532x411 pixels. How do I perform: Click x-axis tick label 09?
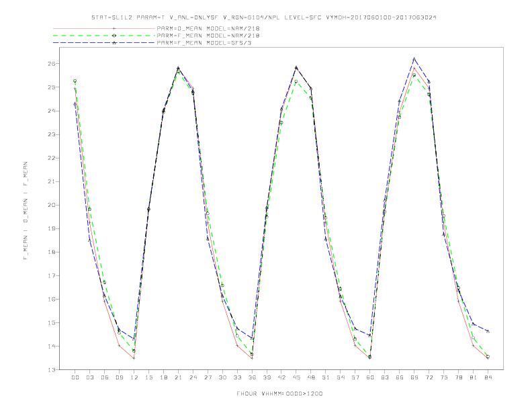click(x=119, y=377)
